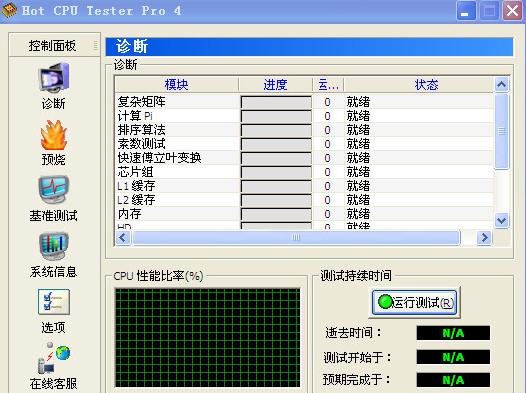This screenshot has width=526, height=393.
Task: Click the 预期完成于： label
Action: pos(357,380)
